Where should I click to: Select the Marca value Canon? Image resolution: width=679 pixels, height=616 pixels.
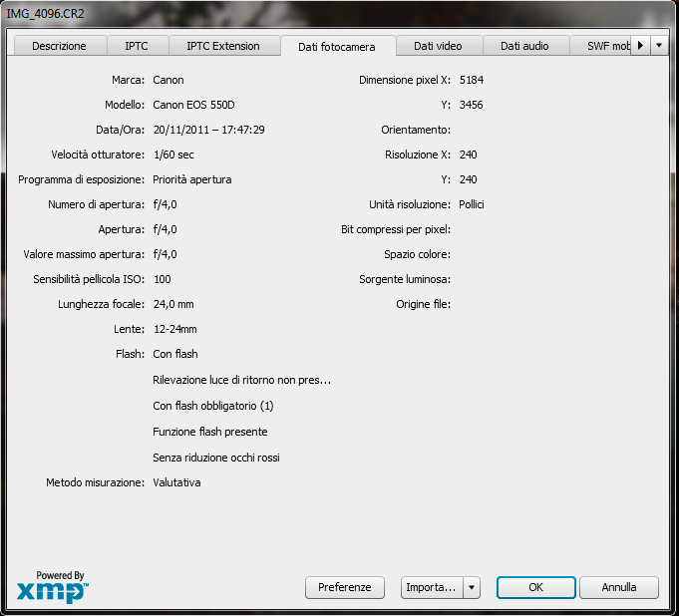click(x=169, y=80)
